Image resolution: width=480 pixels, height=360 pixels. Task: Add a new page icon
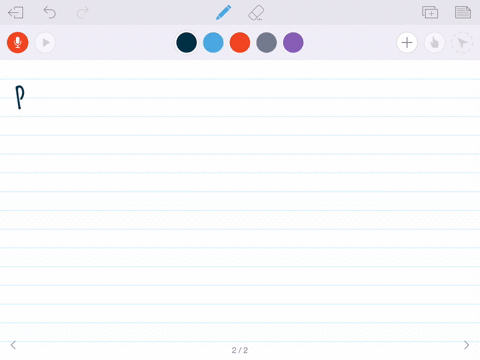point(430,13)
